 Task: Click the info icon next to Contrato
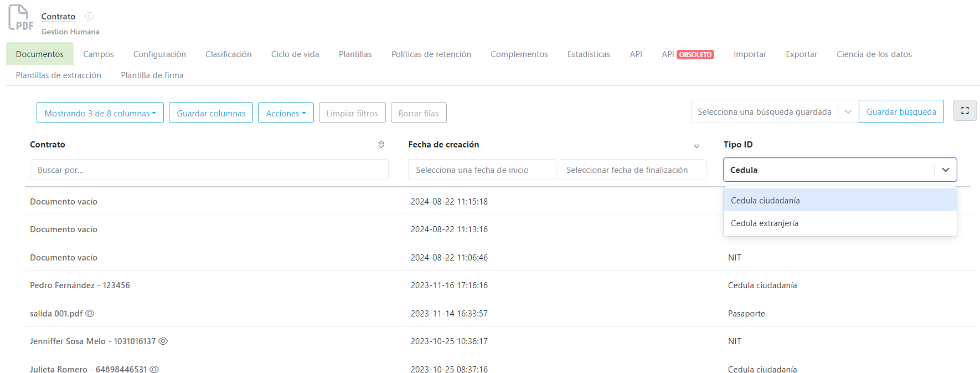tap(89, 17)
